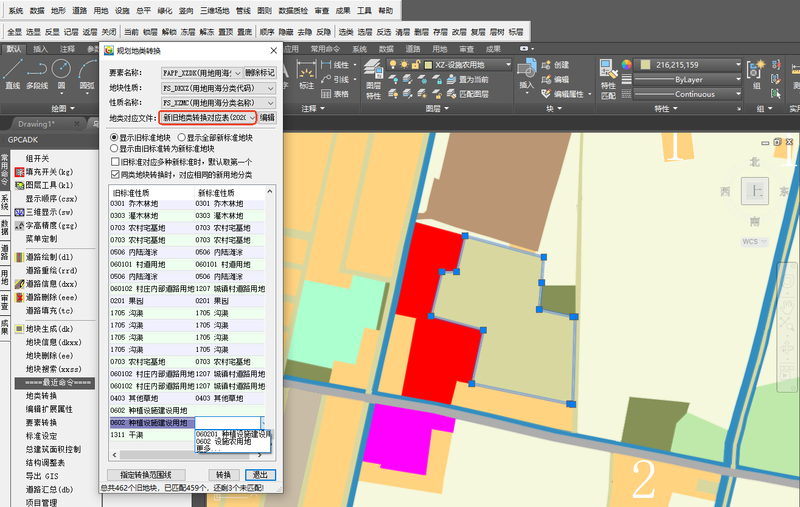The image size is (800, 507).
Task: Click the table's horizontal scrollbar
Action: coord(187,454)
